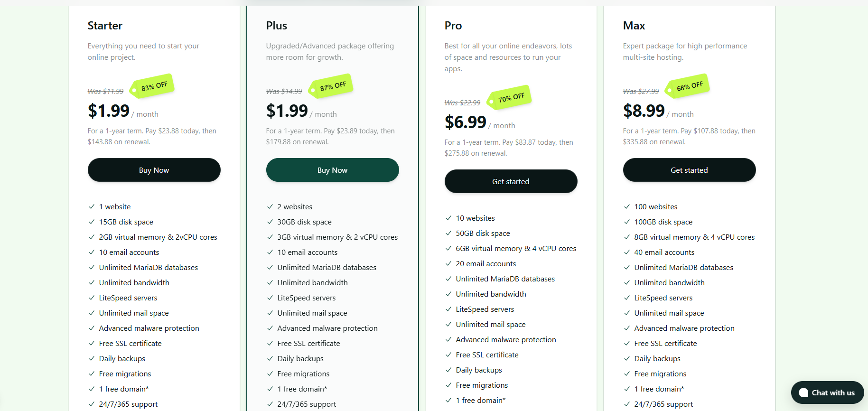Select the 87% OFF discount tag
Screen dimensions: 868x411
click(332, 86)
